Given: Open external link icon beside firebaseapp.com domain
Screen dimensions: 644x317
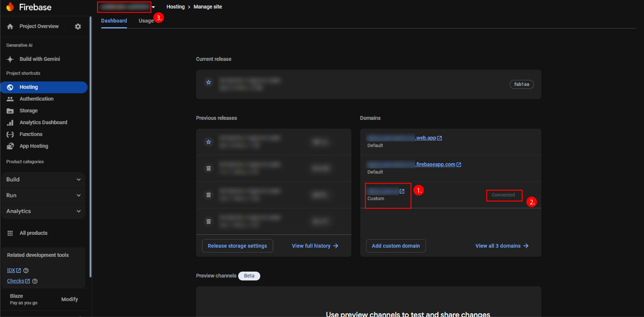Looking at the screenshot, I should (458, 165).
